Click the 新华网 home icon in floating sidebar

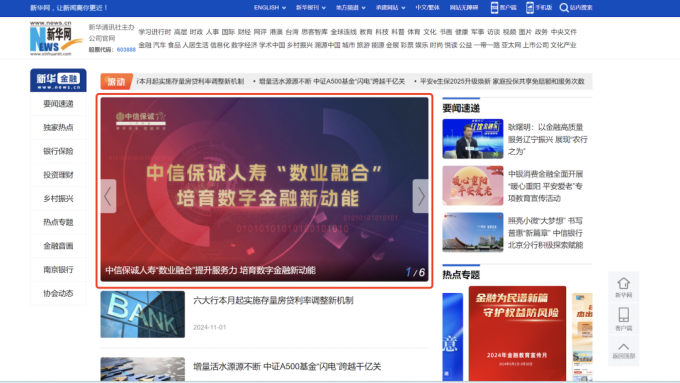pos(624,284)
